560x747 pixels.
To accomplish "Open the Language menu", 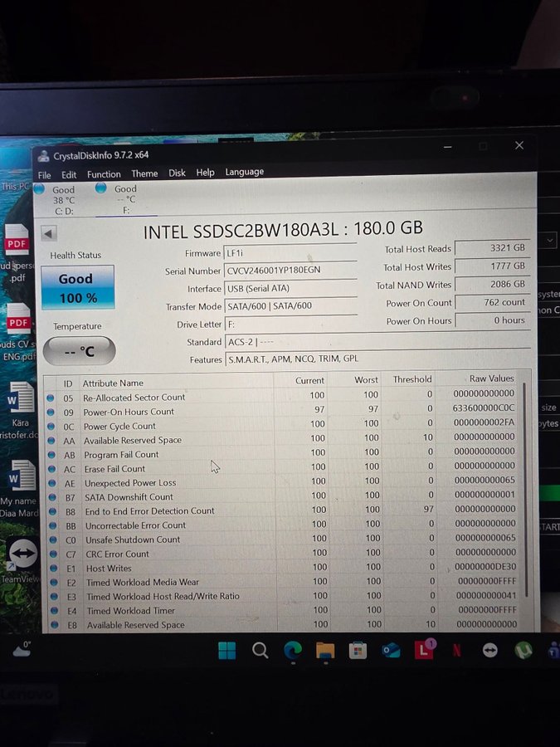I will (245, 172).
